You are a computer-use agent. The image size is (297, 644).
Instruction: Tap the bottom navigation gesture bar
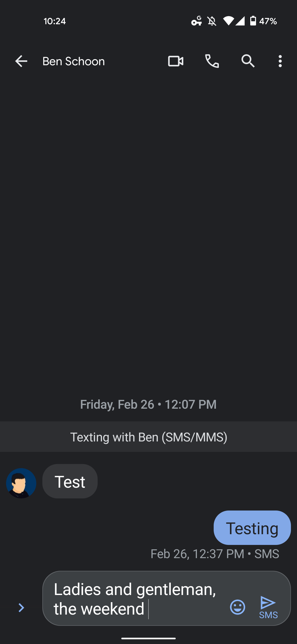[148, 638]
